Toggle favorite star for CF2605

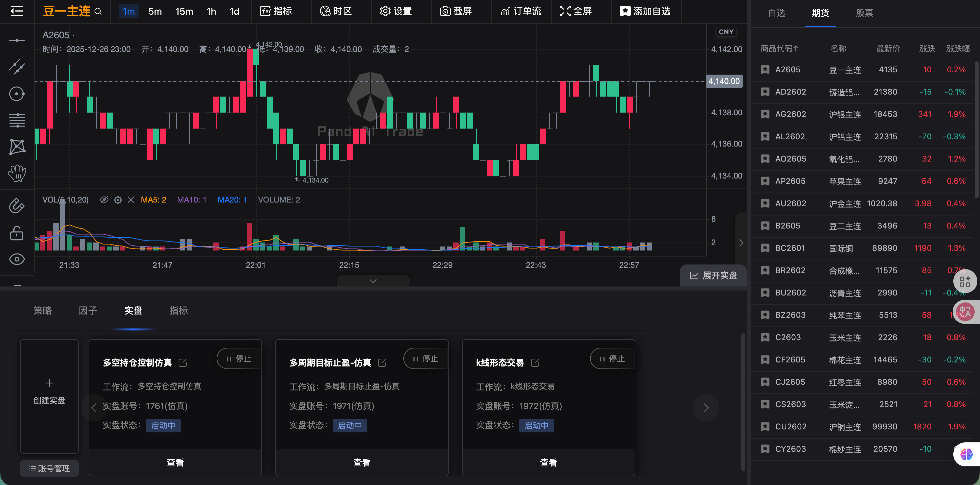point(765,359)
